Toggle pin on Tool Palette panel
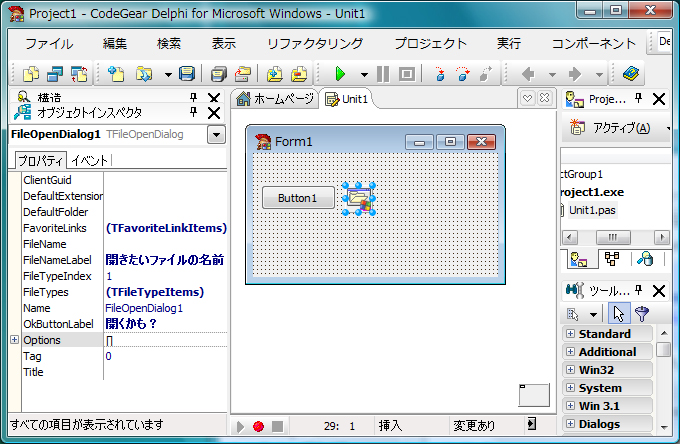This screenshot has height=444, width=680. 638,290
